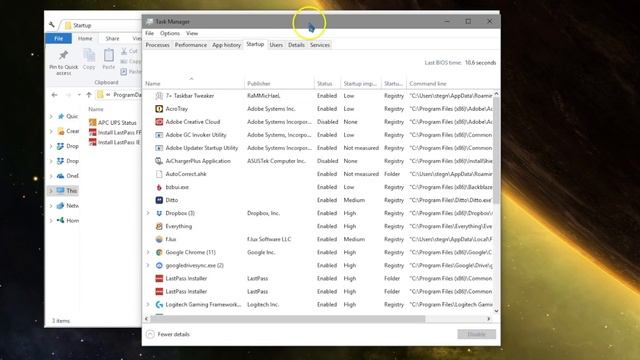
Task: Click the Explorer Up arrow
Action: 89,95
